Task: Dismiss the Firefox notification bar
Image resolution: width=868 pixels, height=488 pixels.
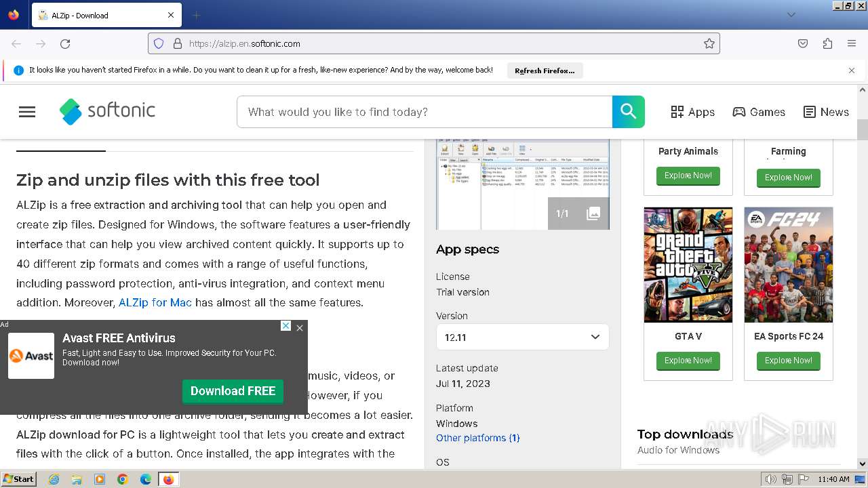Action: tap(852, 70)
